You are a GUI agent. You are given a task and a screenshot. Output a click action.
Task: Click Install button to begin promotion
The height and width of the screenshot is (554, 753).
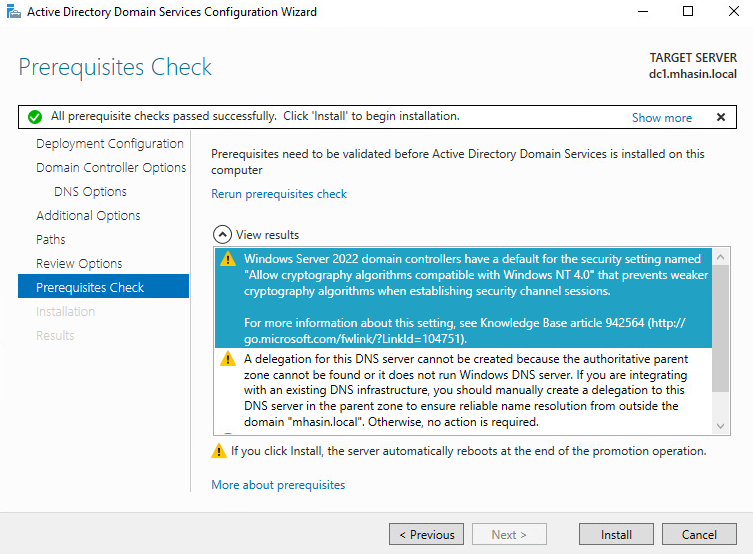[x=616, y=534]
